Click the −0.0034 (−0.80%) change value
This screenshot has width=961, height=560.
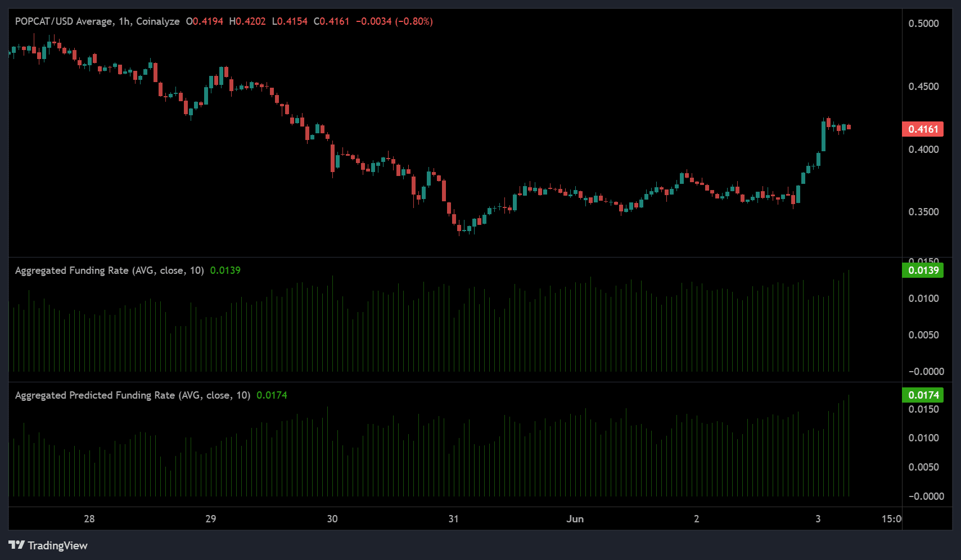pyautogui.click(x=394, y=21)
